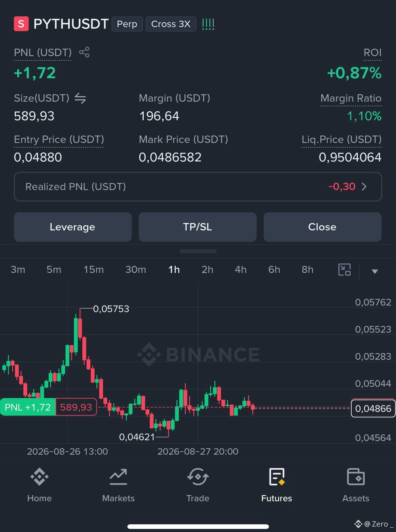Open the Assets tab icon

[356, 477]
